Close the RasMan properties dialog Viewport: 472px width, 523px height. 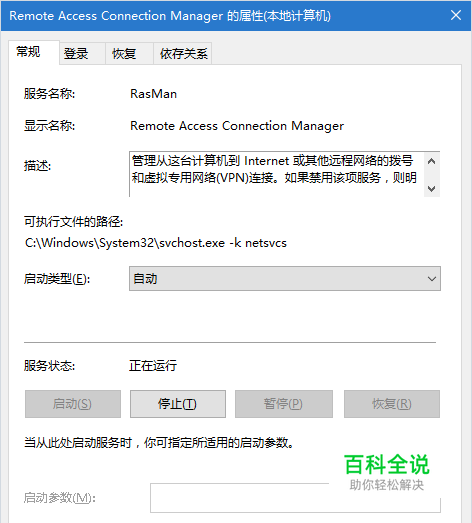(x=456, y=15)
